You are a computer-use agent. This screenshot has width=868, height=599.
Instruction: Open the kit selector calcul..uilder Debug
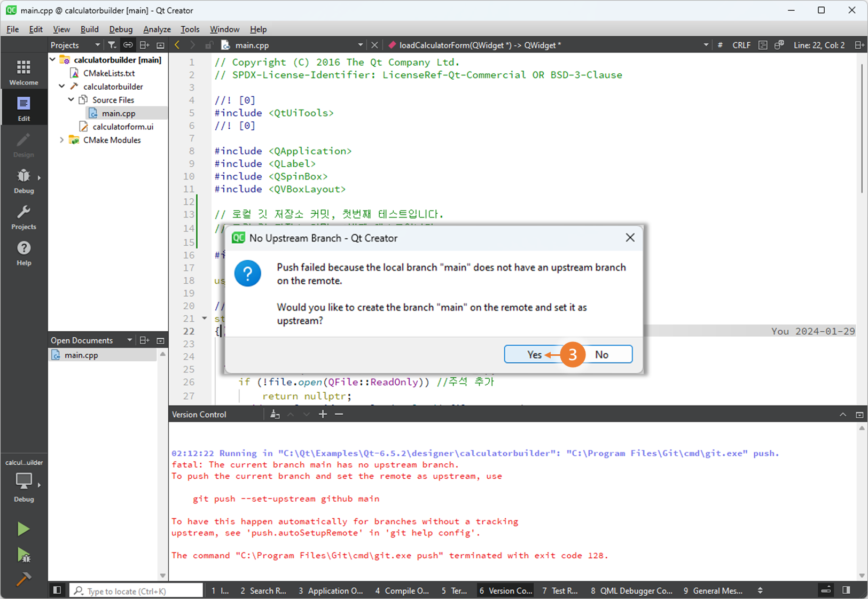tap(24, 480)
